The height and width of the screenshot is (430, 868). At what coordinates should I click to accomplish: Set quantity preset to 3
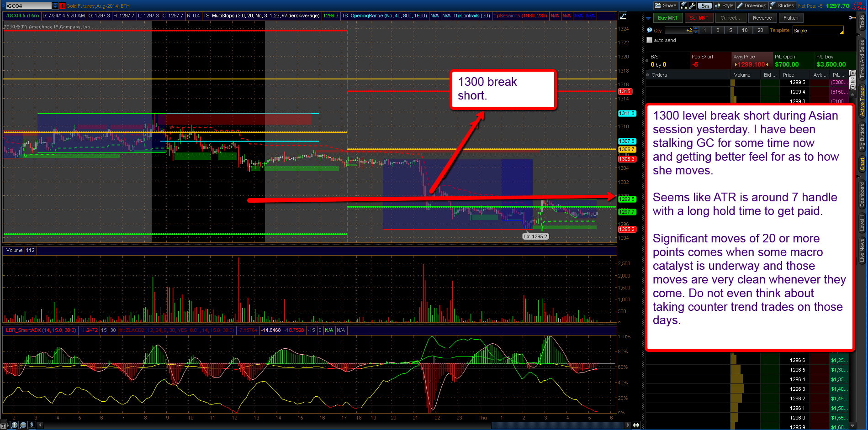pos(718,31)
